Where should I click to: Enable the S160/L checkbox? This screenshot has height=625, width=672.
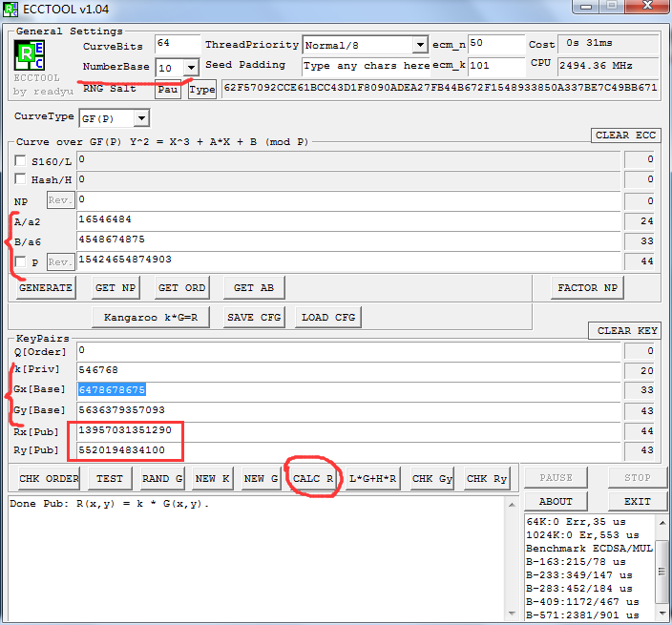pos(21,160)
